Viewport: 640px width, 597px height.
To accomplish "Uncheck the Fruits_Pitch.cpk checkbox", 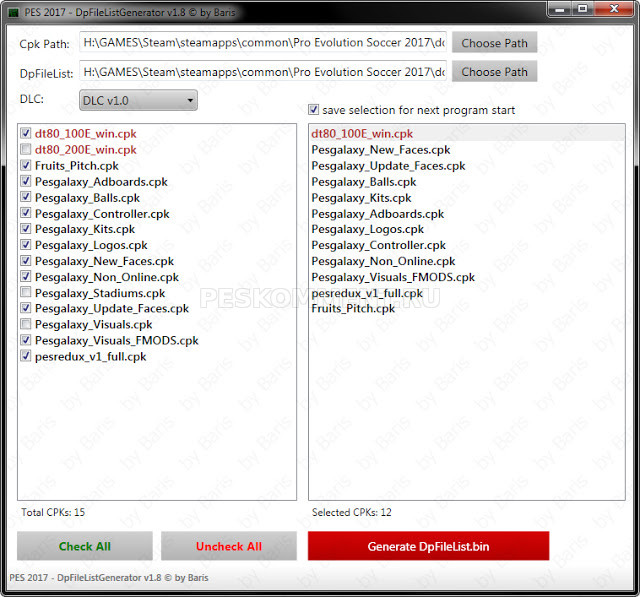I will click(26, 165).
